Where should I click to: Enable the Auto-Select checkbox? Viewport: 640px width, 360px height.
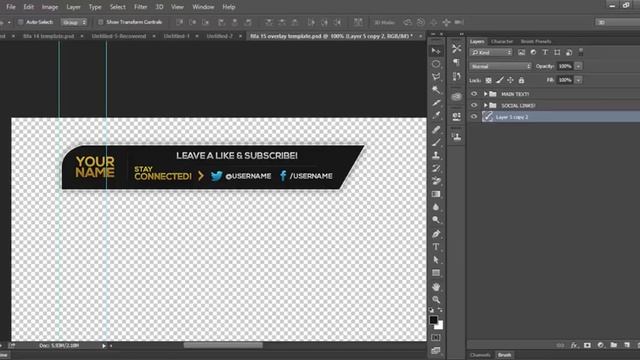(x=20, y=22)
